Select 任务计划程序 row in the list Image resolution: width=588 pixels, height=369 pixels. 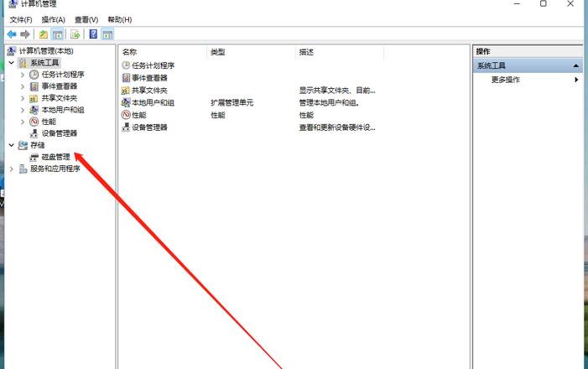[x=153, y=65]
